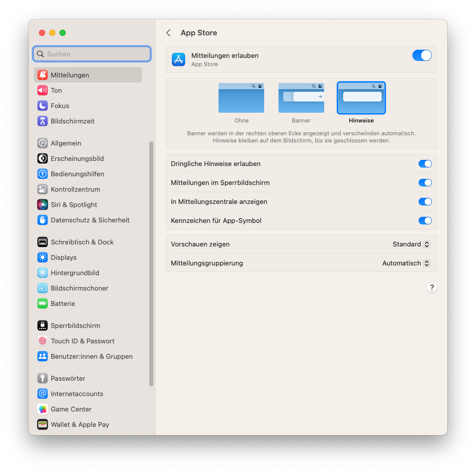
Task: Click the App Store app icon
Action: click(x=179, y=59)
